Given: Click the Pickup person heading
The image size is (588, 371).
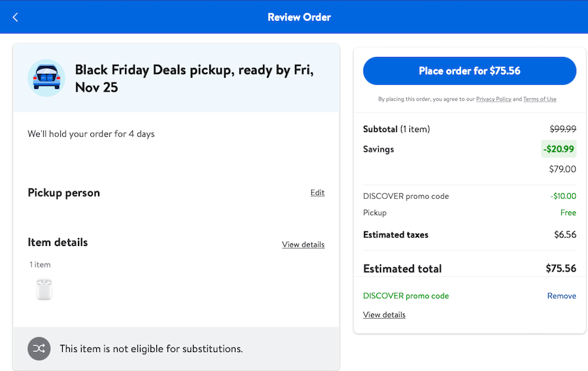Looking at the screenshot, I should (x=64, y=193).
